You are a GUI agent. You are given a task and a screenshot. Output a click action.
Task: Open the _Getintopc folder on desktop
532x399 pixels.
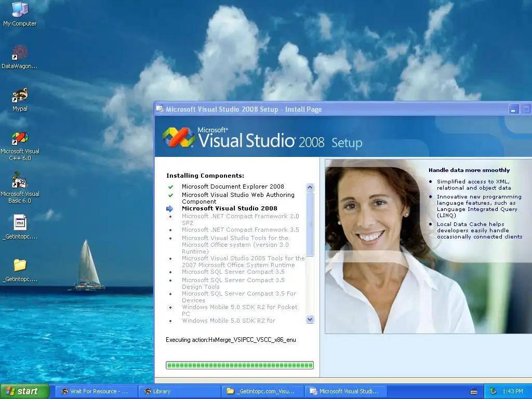click(20, 270)
